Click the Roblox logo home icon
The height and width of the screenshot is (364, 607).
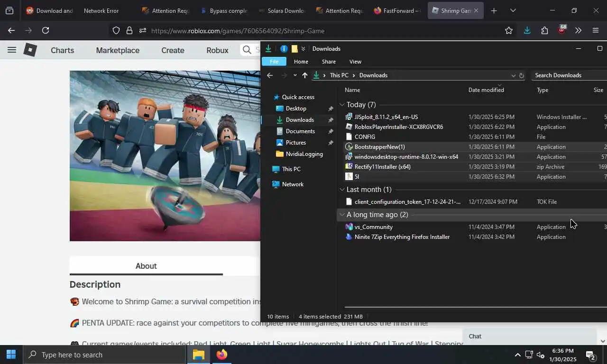[30, 50]
